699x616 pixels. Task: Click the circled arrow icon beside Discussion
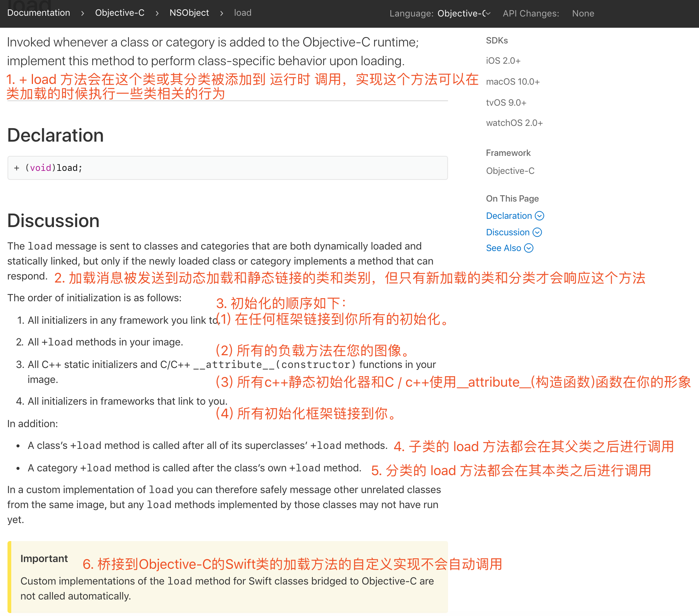pyautogui.click(x=537, y=232)
